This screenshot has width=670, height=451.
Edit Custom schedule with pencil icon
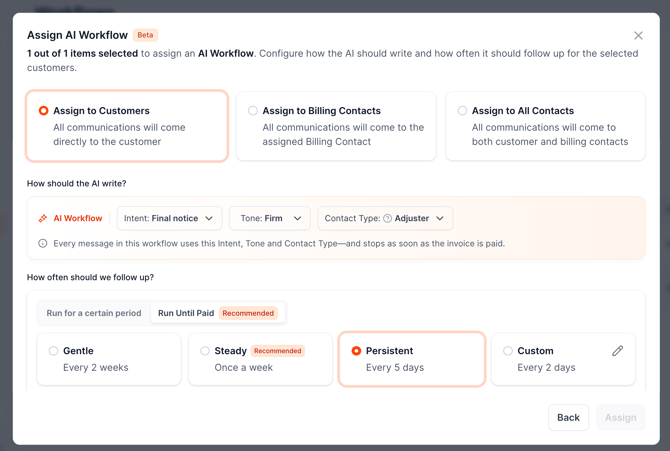[x=617, y=351]
